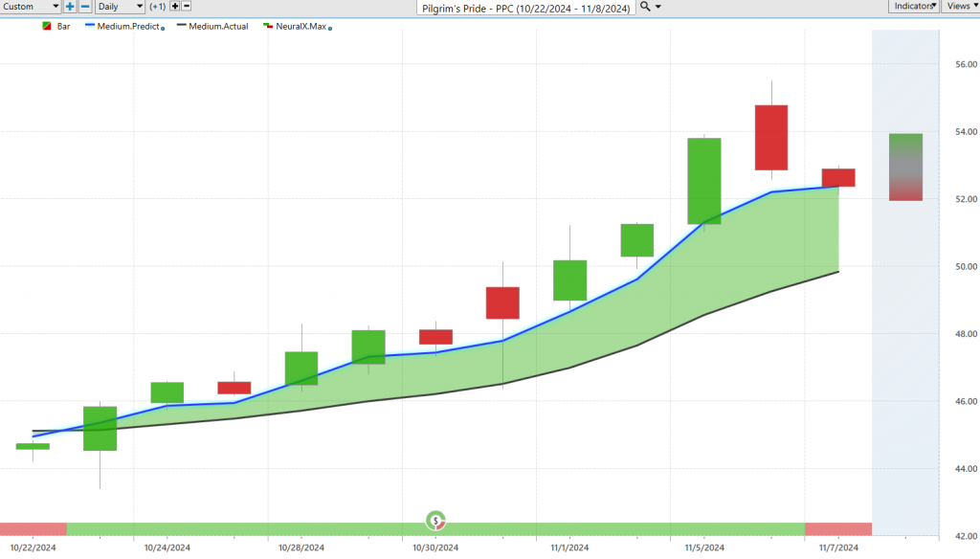Open the Custom date range dropdown
Viewport: 980px width, 559px height.
coord(31,7)
